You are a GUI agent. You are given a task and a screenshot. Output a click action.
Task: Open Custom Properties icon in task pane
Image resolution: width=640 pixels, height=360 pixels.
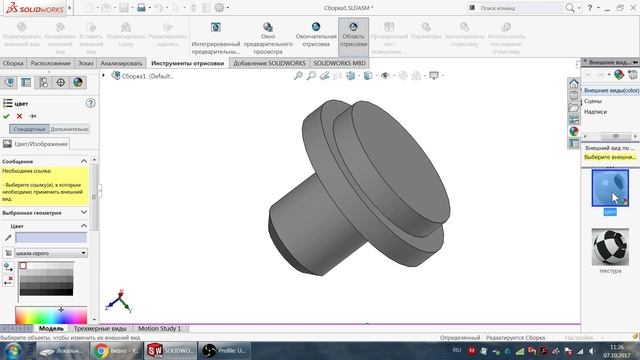pyautogui.click(x=574, y=144)
